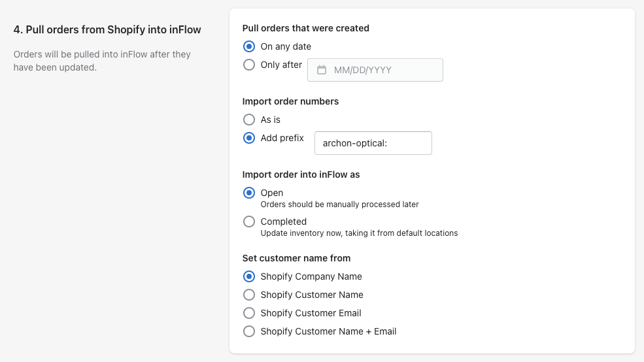Click the archon-optical: prefix text box
The width and height of the screenshot is (644, 362).
click(373, 143)
